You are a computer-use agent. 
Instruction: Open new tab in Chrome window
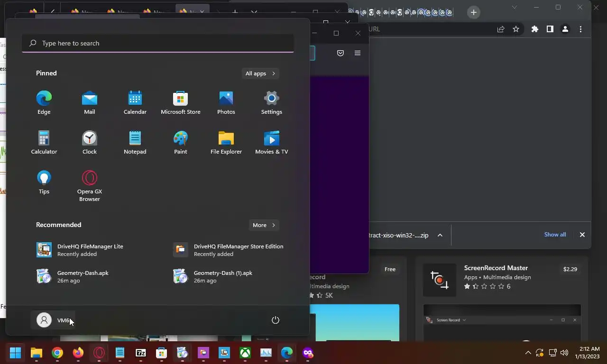click(473, 13)
